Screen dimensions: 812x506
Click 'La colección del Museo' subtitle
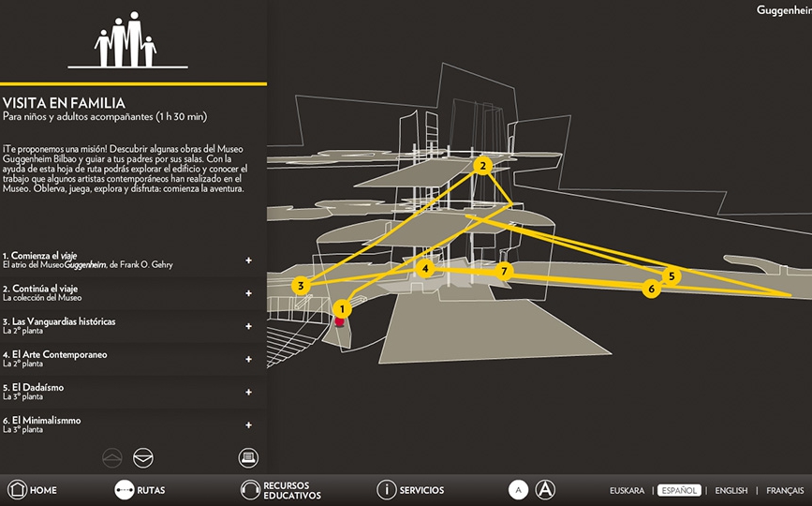coord(42,298)
